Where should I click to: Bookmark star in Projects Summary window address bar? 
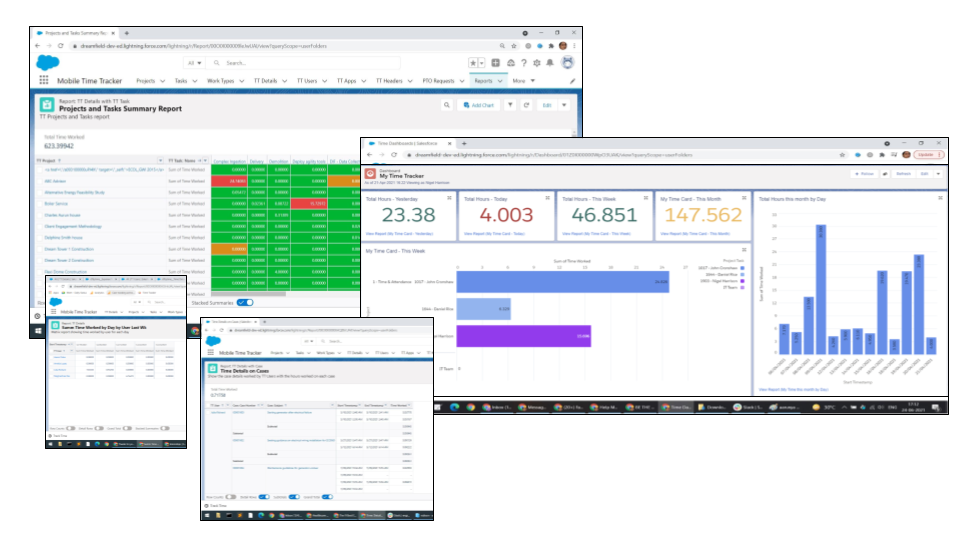(x=514, y=46)
